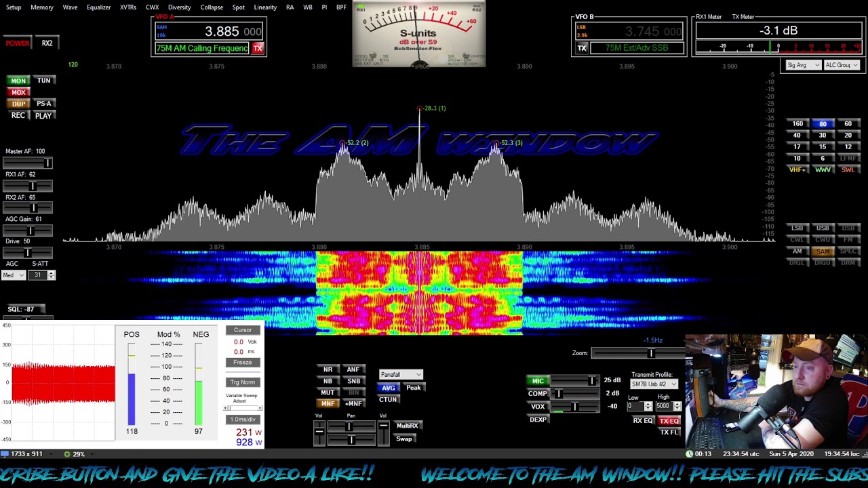The image size is (868, 488).
Task: Select the 80 meter band button
Action: [823, 124]
